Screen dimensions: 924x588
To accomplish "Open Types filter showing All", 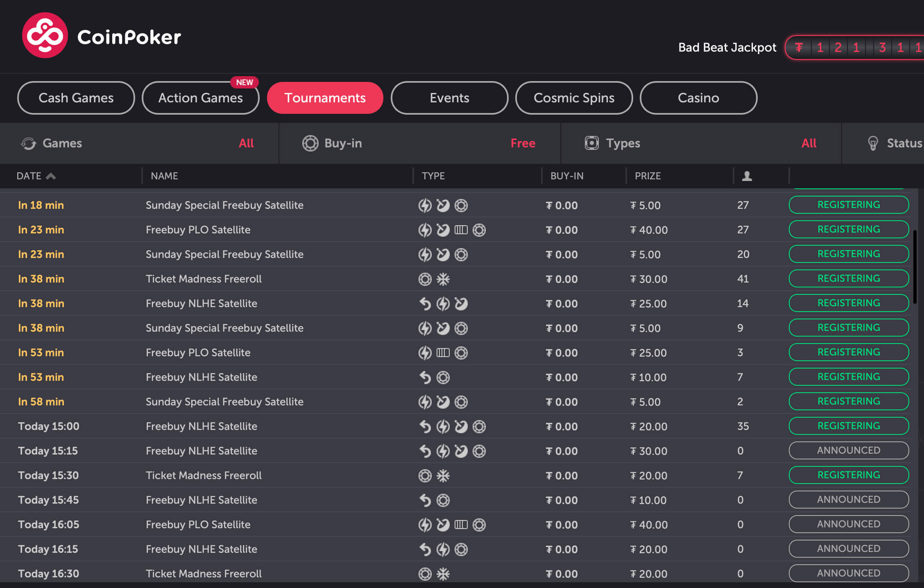I will coord(808,143).
